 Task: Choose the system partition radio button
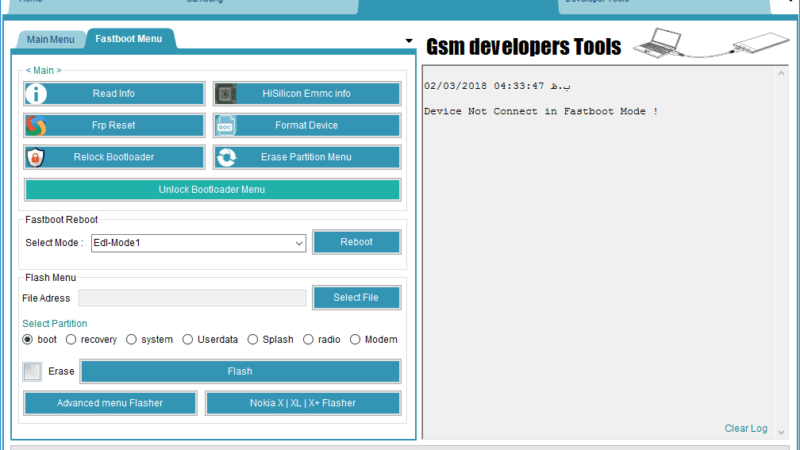click(x=132, y=339)
